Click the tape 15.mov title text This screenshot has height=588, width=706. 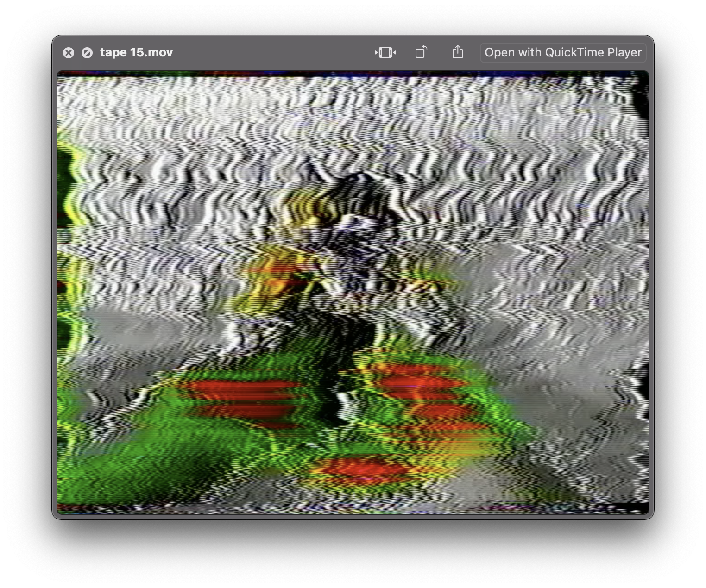[136, 52]
